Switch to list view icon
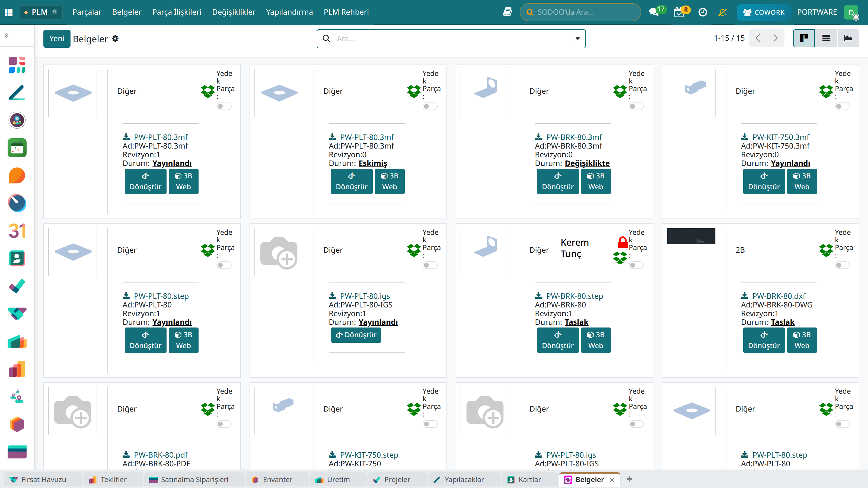This screenshot has height=488, width=868. click(x=826, y=38)
